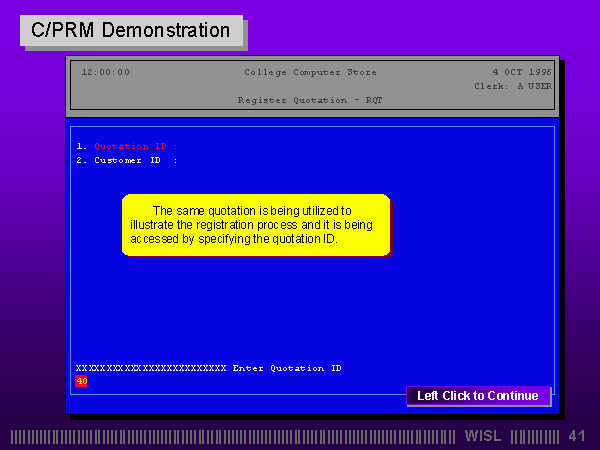Click the purple slide background right of title
The width and height of the screenshot is (600, 450).
pos(420,30)
